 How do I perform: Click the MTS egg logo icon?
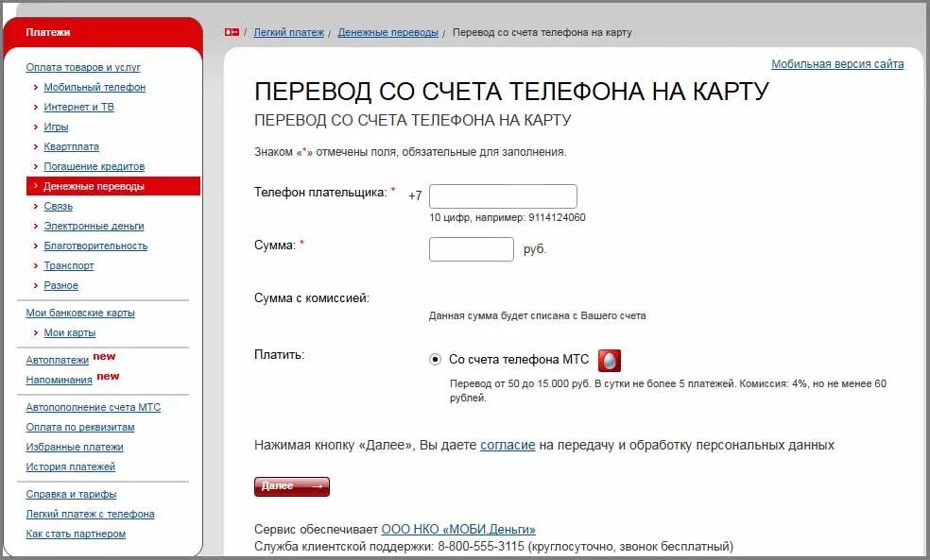(x=609, y=361)
